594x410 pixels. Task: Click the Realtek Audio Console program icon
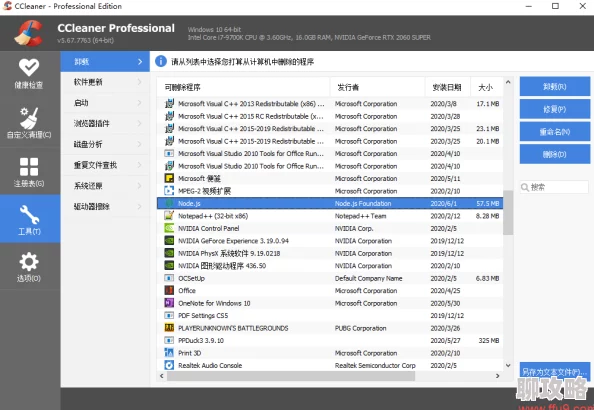pyautogui.click(x=169, y=365)
